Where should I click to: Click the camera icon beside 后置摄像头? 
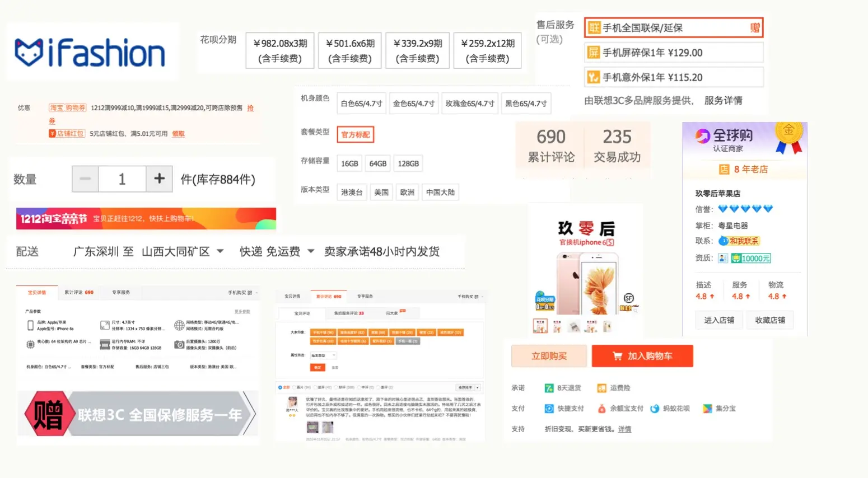point(179,345)
